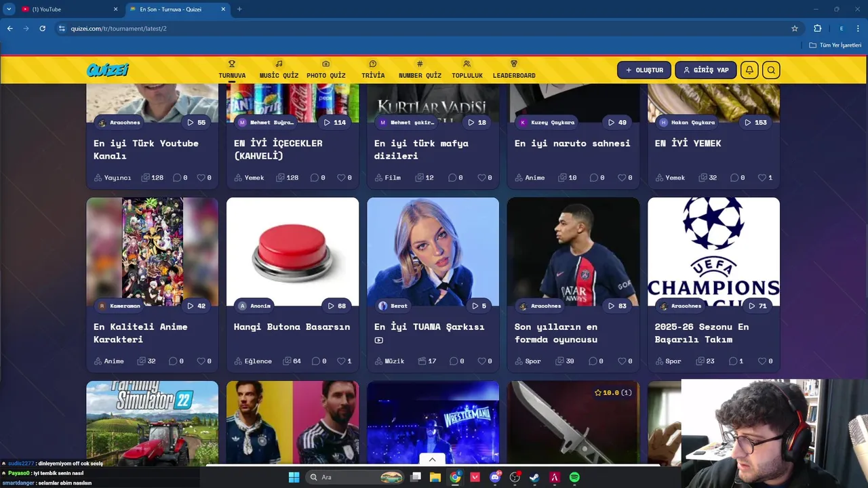This screenshot has width=868, height=488.
Task: Open Spotify from taskbar
Action: tap(574, 477)
